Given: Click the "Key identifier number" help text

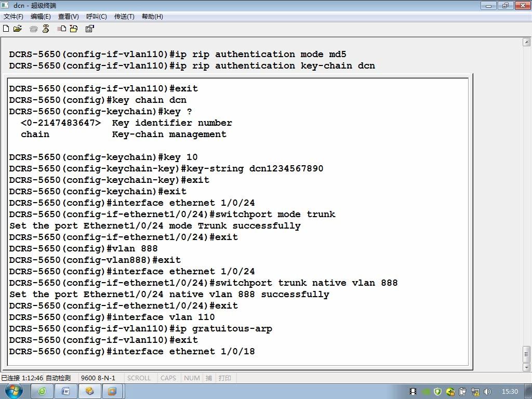Looking at the screenshot, I should point(172,123).
